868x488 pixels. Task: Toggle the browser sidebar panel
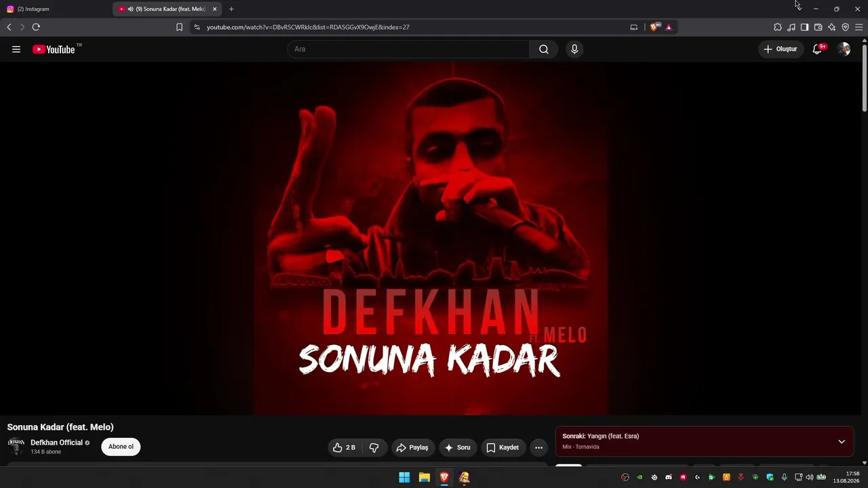click(804, 27)
